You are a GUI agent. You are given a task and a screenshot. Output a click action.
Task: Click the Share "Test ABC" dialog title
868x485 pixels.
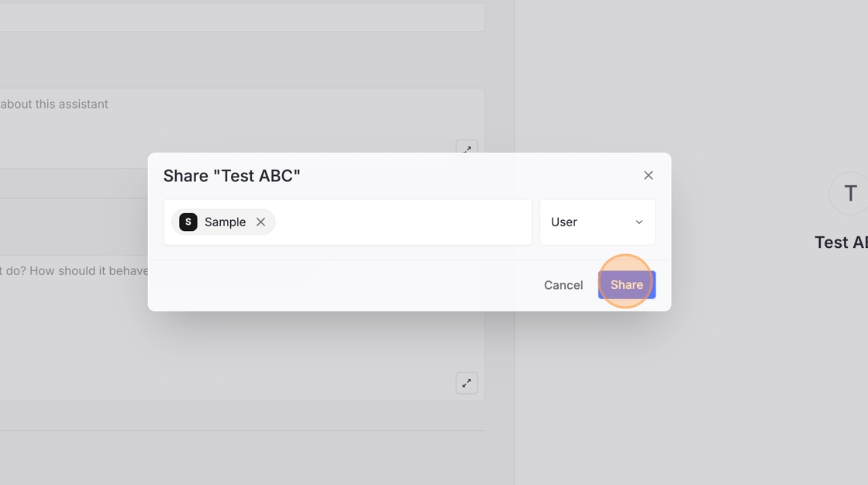click(x=232, y=176)
